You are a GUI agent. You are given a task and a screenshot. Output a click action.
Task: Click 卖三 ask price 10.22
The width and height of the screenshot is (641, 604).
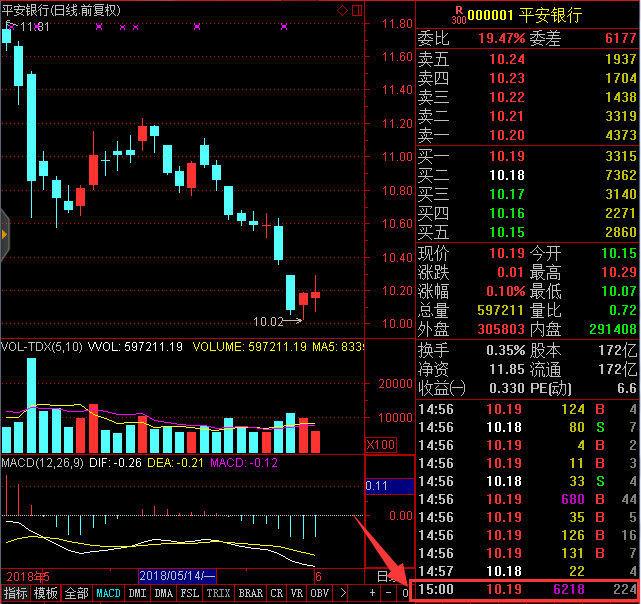click(x=507, y=97)
